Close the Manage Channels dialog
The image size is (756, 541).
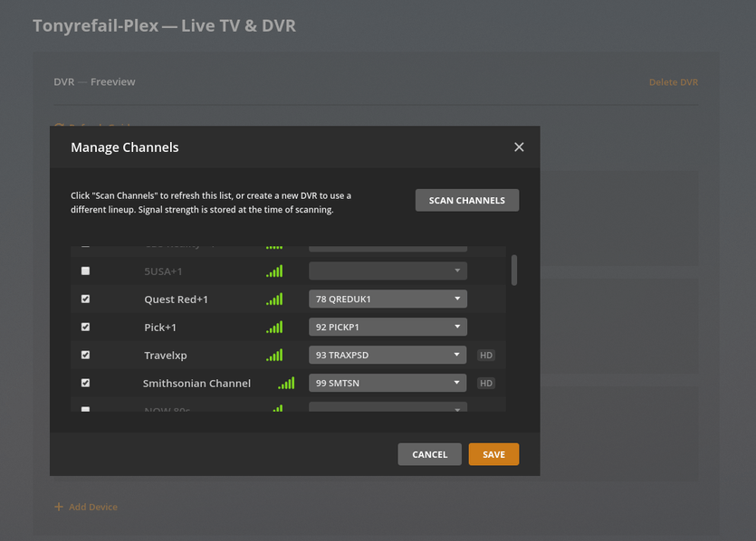(519, 147)
